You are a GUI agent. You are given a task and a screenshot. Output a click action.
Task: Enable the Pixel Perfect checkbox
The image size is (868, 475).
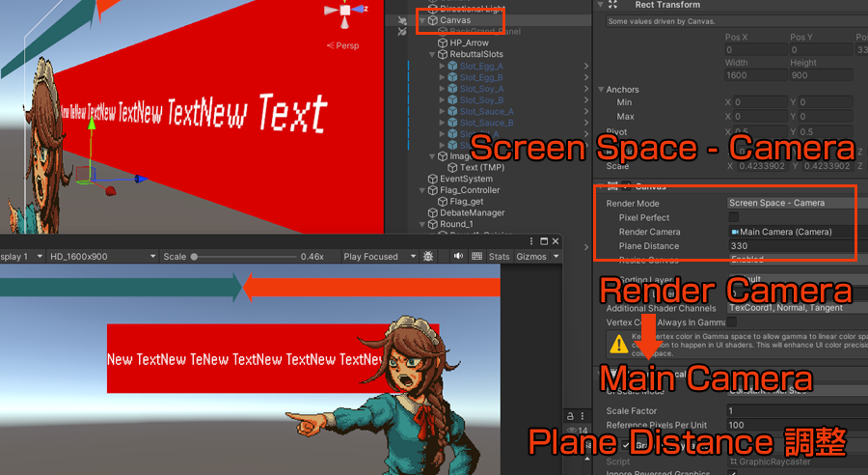click(735, 218)
